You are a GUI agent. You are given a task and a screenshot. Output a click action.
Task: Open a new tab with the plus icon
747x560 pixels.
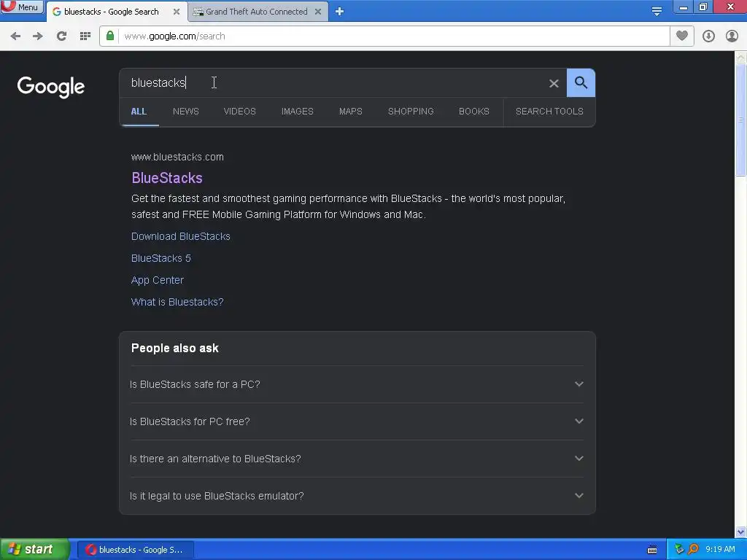339,12
